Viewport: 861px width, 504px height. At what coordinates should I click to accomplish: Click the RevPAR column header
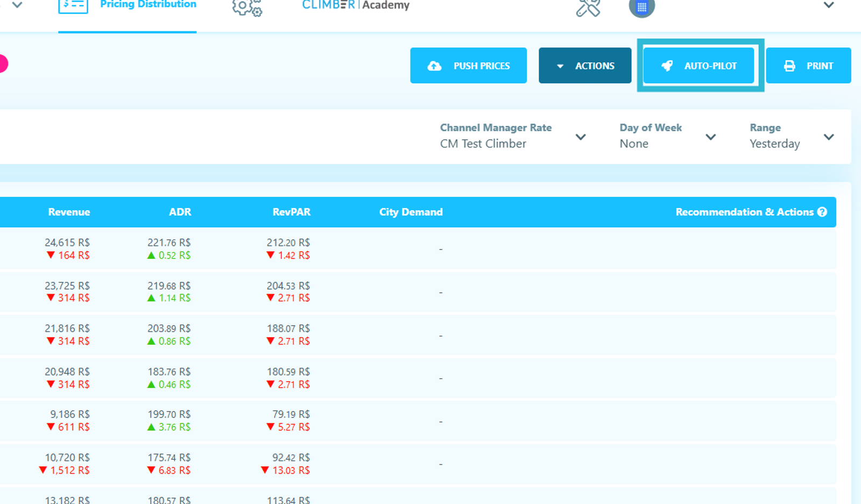(291, 212)
